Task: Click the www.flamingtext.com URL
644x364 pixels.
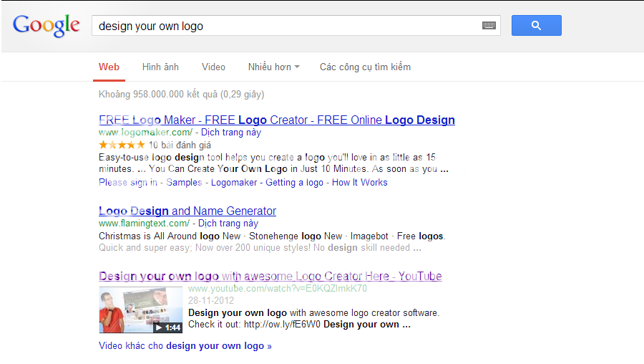Action: point(144,224)
